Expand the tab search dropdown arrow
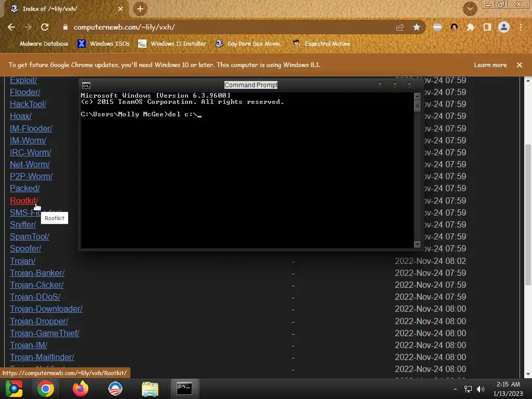This screenshot has width=532, height=399. [470, 9]
